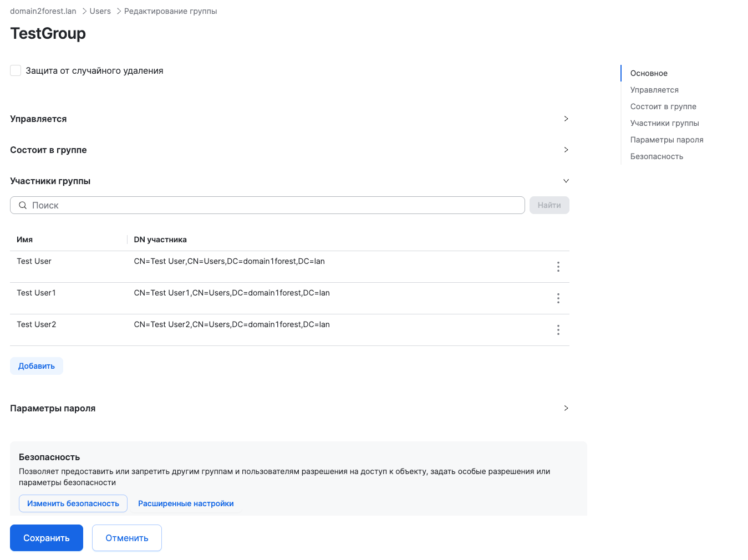
Task: Click Добавить to add a group member
Action: pos(37,366)
